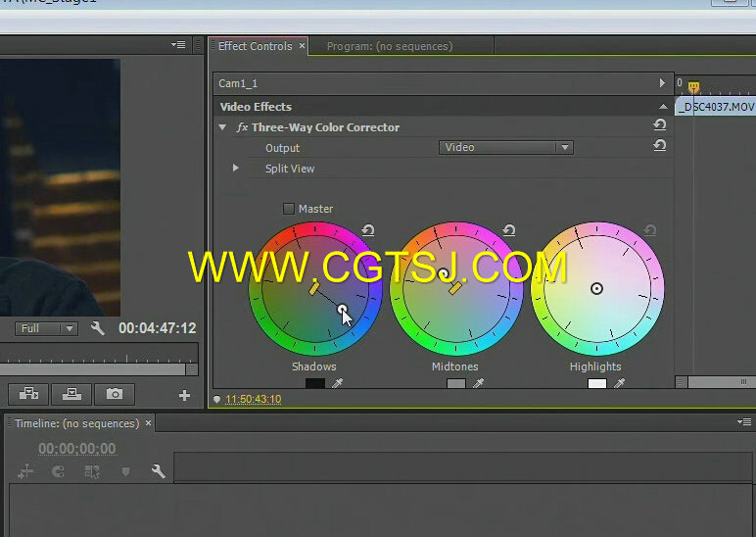Click the Highlights wheel center point
Screen dimensions: 756x537
596,288
